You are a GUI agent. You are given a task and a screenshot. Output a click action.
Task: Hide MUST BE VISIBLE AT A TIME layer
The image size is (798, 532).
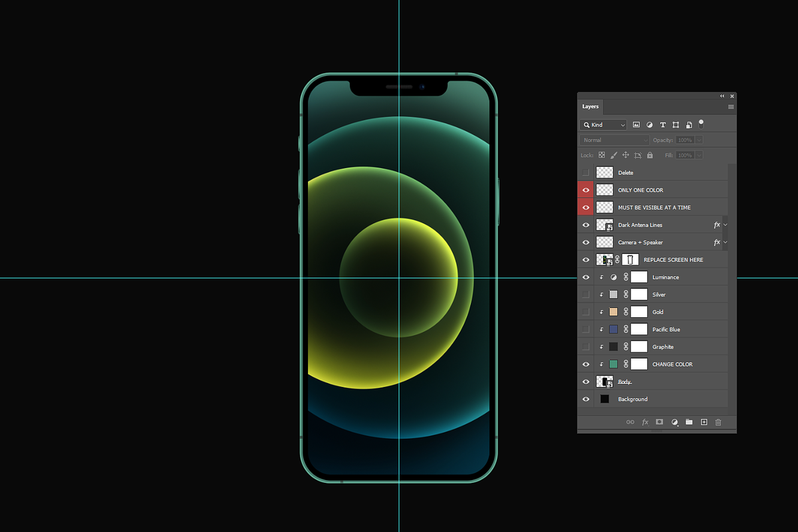pyautogui.click(x=586, y=207)
